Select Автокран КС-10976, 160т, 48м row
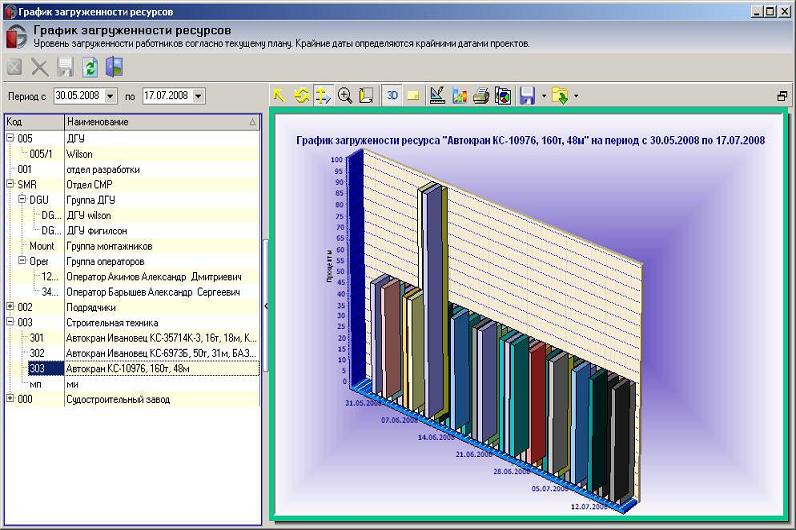Image resolution: width=796 pixels, height=530 pixels. [x=132, y=369]
